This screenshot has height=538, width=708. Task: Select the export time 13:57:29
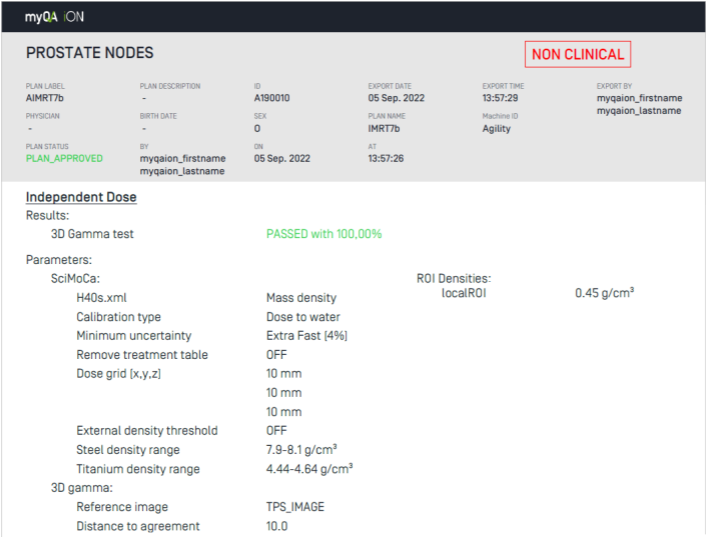coord(500,98)
